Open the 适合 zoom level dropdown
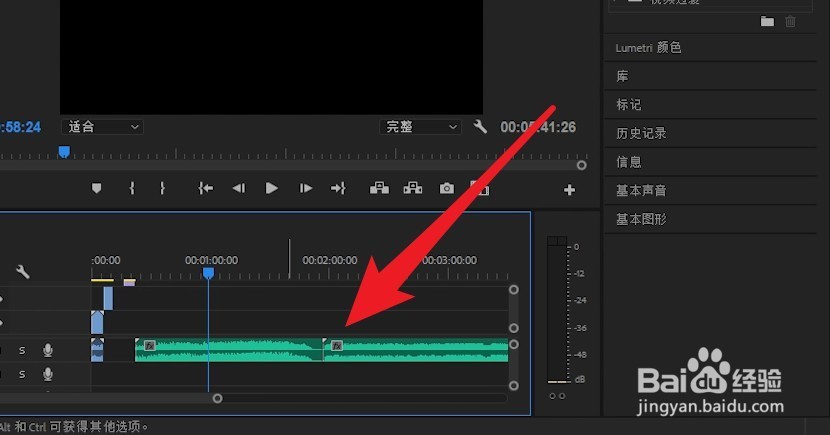Image resolution: width=830 pixels, height=435 pixels. tap(102, 127)
